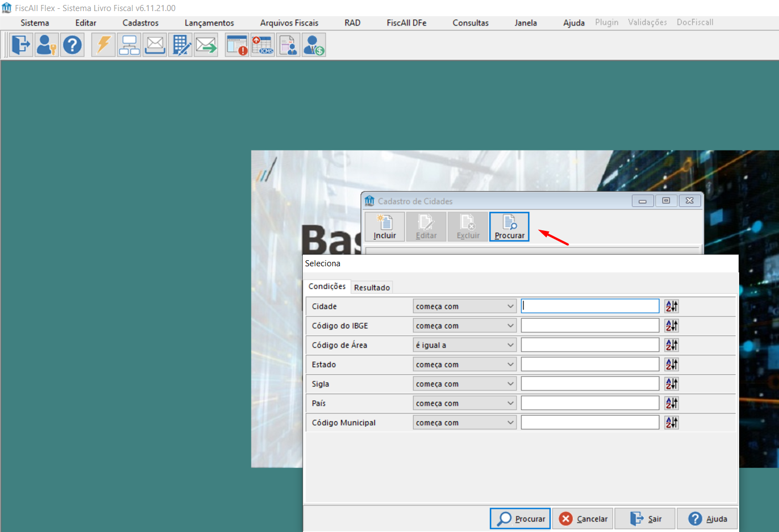
Task: Click the window with red alert icon
Action: (x=237, y=45)
